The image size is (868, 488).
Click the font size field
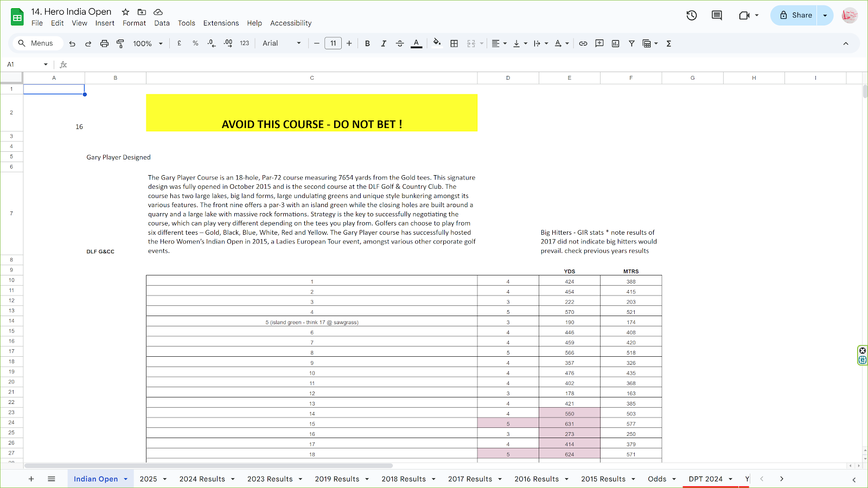pos(333,43)
